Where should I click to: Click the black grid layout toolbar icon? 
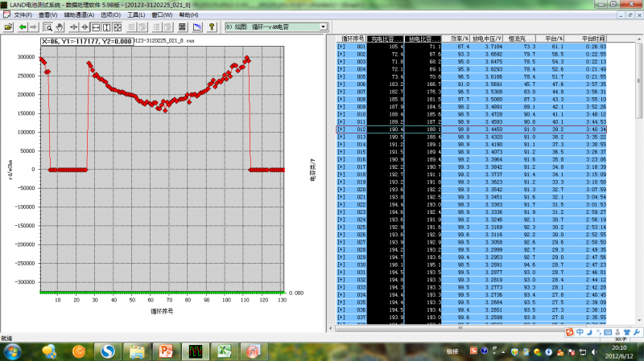coord(183,27)
